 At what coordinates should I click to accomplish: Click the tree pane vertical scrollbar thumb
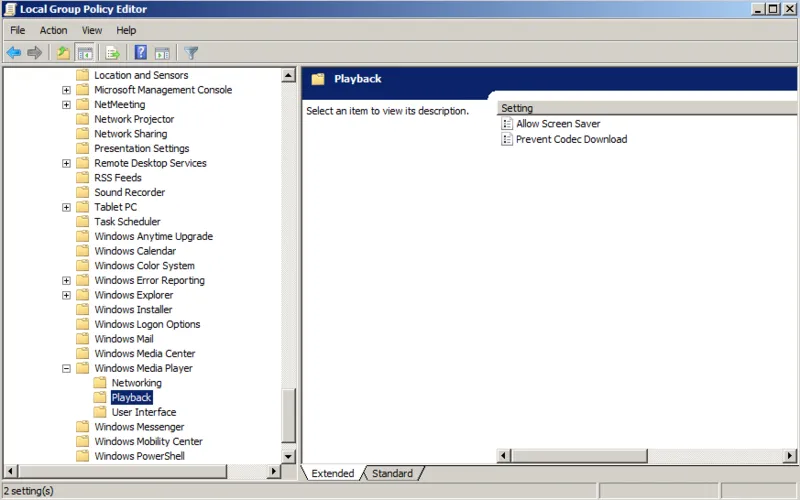(288, 416)
